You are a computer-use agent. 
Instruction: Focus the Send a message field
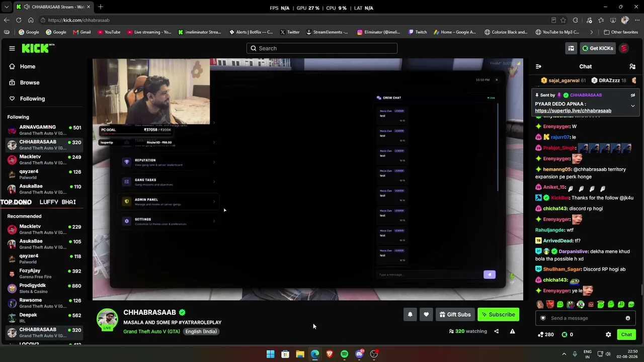coord(585,318)
